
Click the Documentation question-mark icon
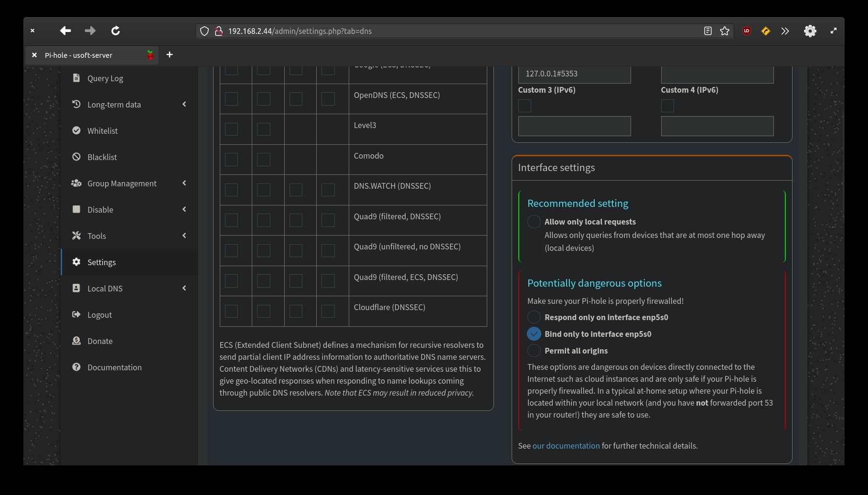[76, 367]
